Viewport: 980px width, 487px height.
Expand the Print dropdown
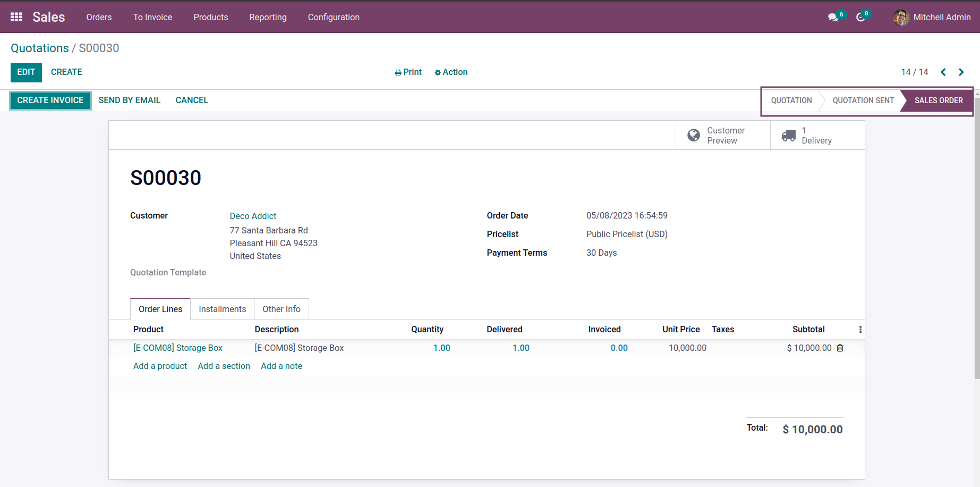coord(408,72)
